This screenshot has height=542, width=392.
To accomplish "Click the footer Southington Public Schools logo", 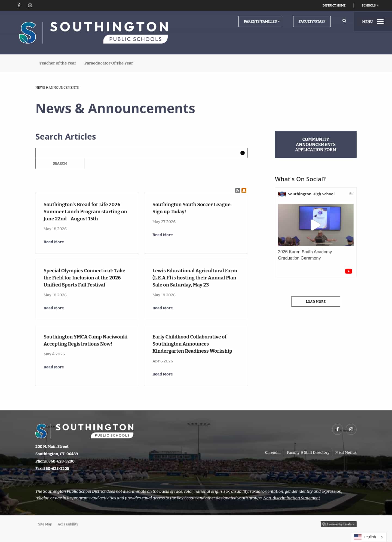I will [84, 431].
